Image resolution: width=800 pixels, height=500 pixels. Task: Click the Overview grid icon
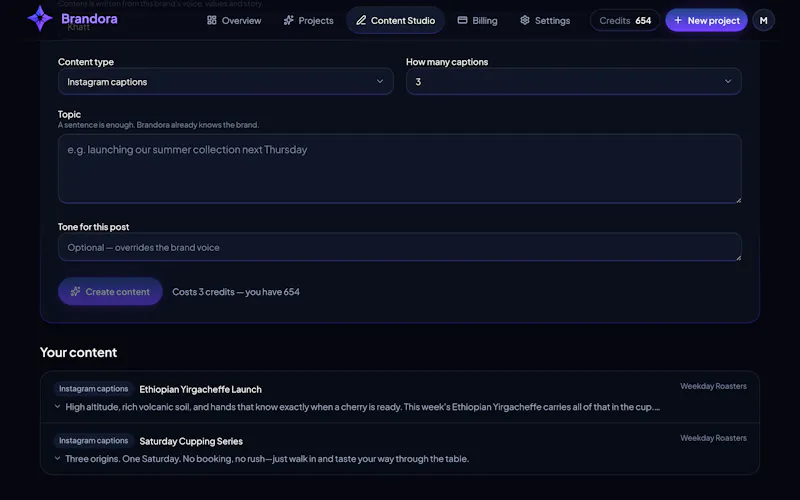tap(211, 20)
